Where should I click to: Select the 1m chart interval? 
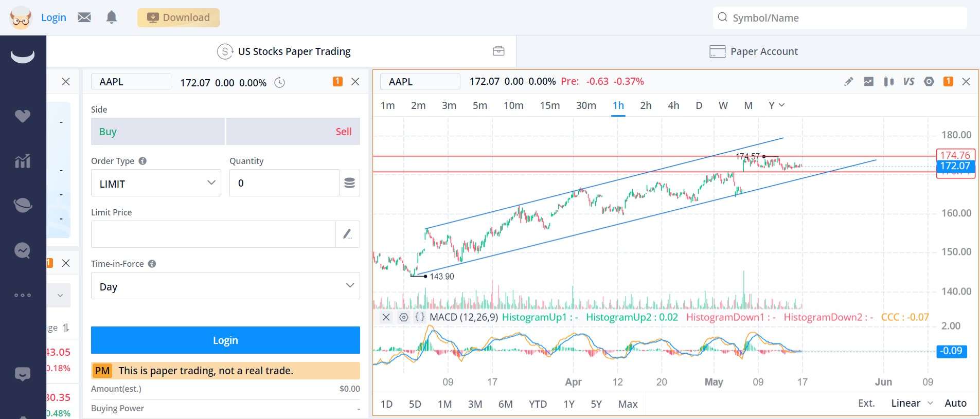click(388, 105)
